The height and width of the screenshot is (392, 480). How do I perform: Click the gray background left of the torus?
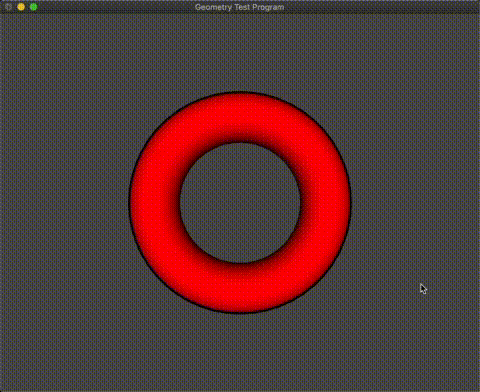coord(64,203)
